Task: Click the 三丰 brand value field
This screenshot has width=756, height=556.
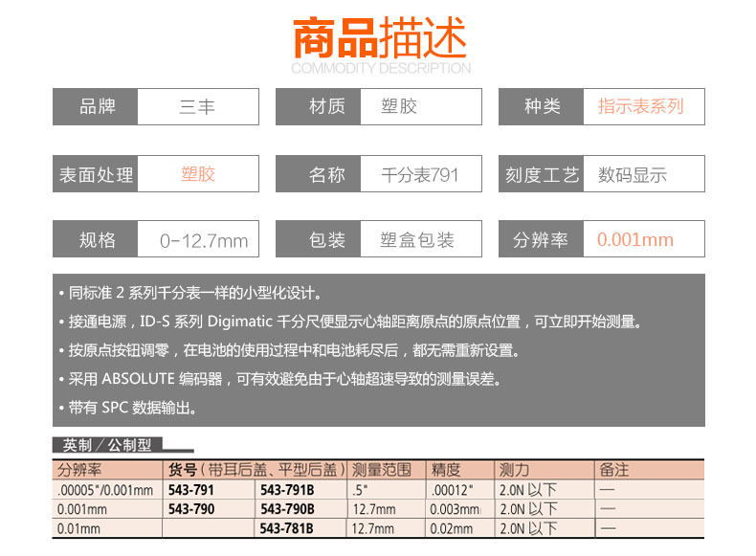Action: coord(197,106)
